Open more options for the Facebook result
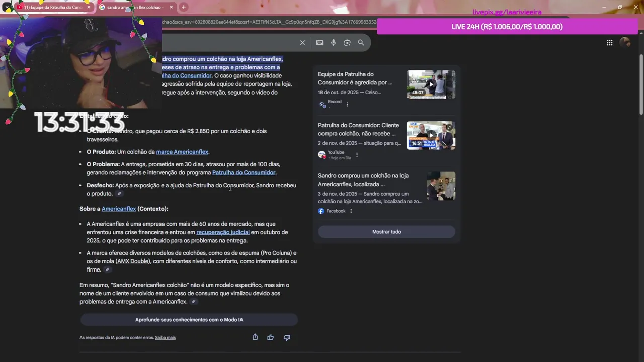This screenshot has width=644, height=362. (351, 211)
